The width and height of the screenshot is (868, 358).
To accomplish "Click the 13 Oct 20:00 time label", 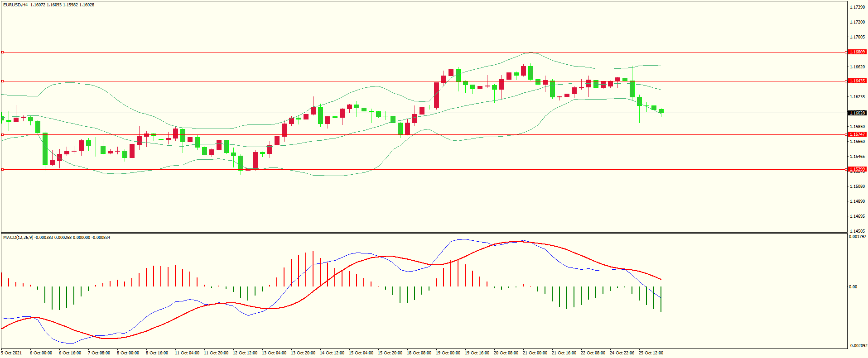I will (x=303, y=353).
